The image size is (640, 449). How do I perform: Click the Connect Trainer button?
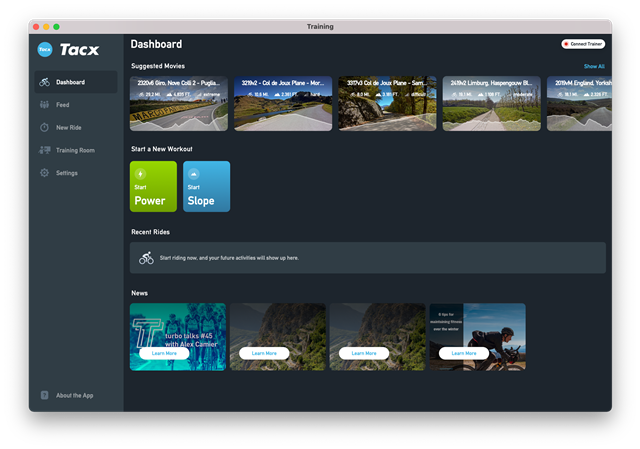tap(583, 44)
